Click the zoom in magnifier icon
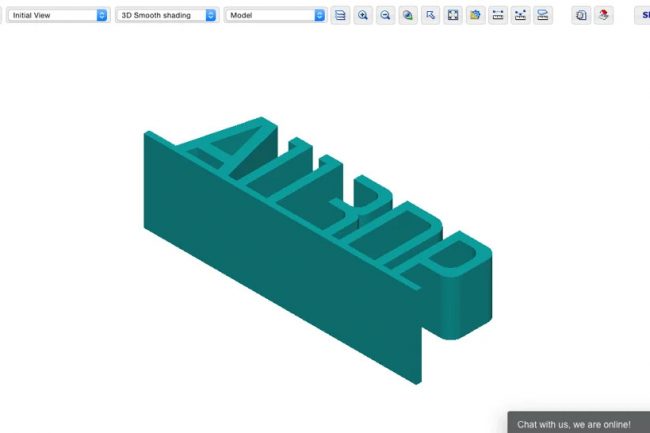Viewport: 650px width, 433px height. 363,16
